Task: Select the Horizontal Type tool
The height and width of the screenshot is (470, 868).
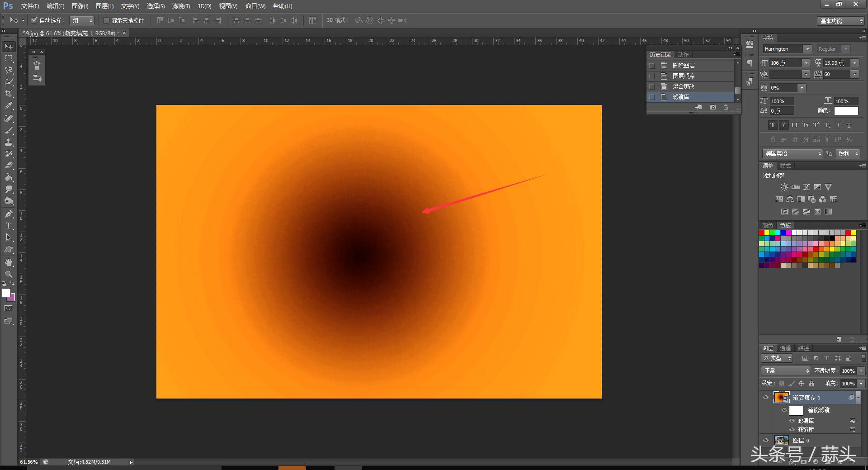Action: (8, 226)
